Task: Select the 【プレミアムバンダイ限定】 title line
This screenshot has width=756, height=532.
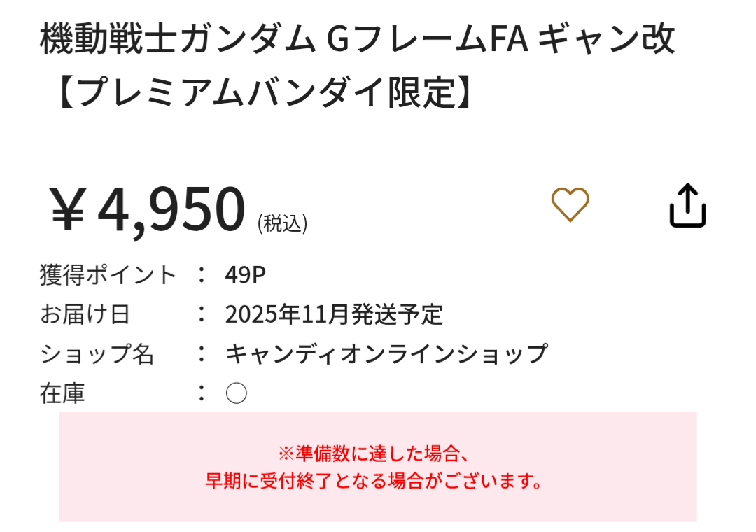Action: click(x=264, y=92)
